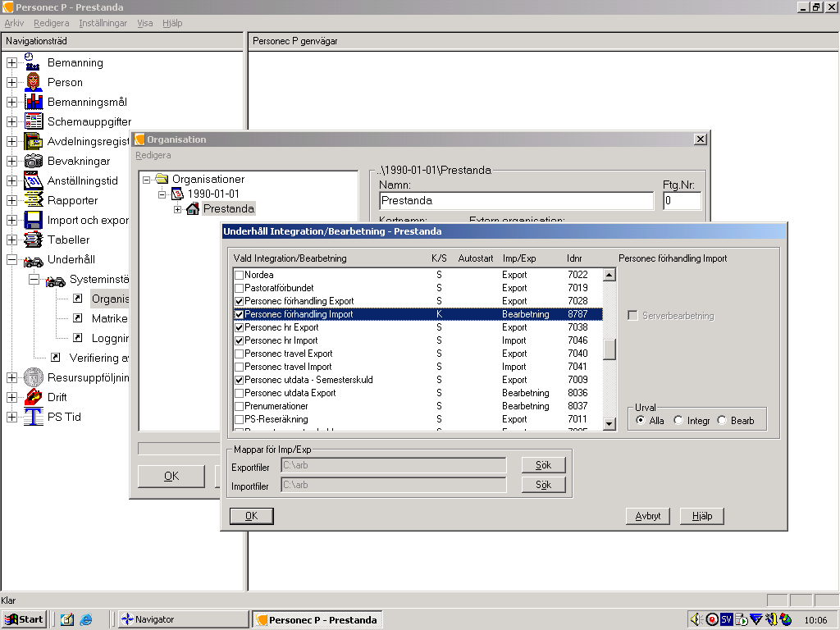Expand the Drift tree node
The height and width of the screenshot is (630, 840).
11,398
